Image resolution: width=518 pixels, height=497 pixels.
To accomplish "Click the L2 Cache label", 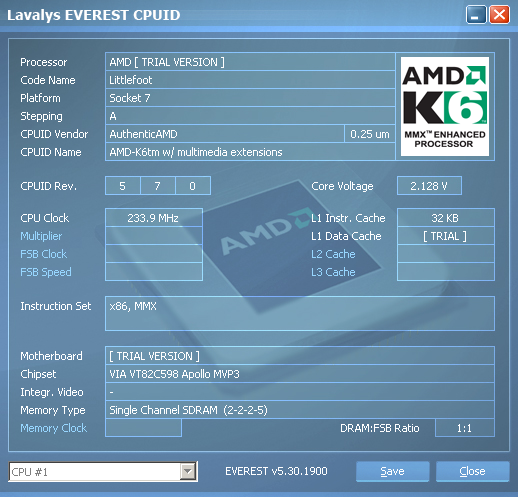I will (333, 254).
